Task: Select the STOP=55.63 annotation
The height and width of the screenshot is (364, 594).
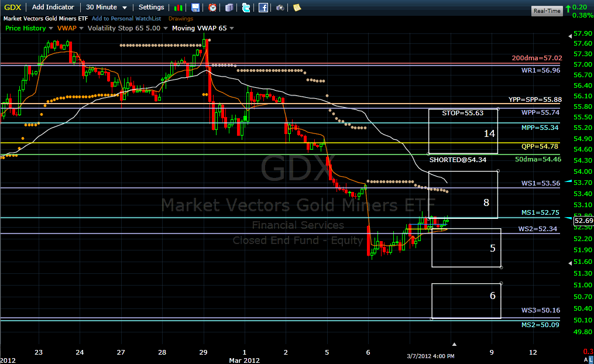Action: [x=462, y=113]
